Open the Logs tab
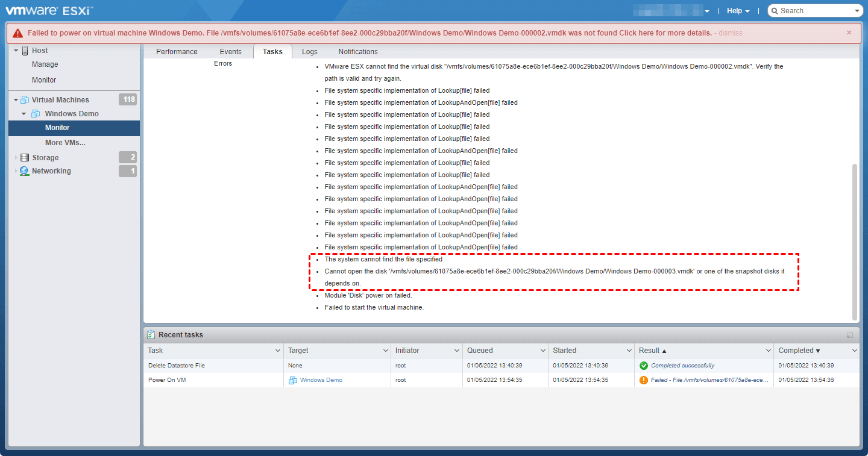Screen dimensions: 868x456 click(x=310, y=52)
